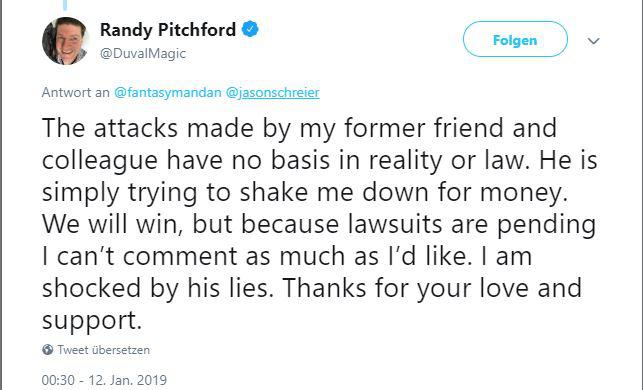
Task: Follow the account with the Folgen button
Action: click(x=515, y=39)
